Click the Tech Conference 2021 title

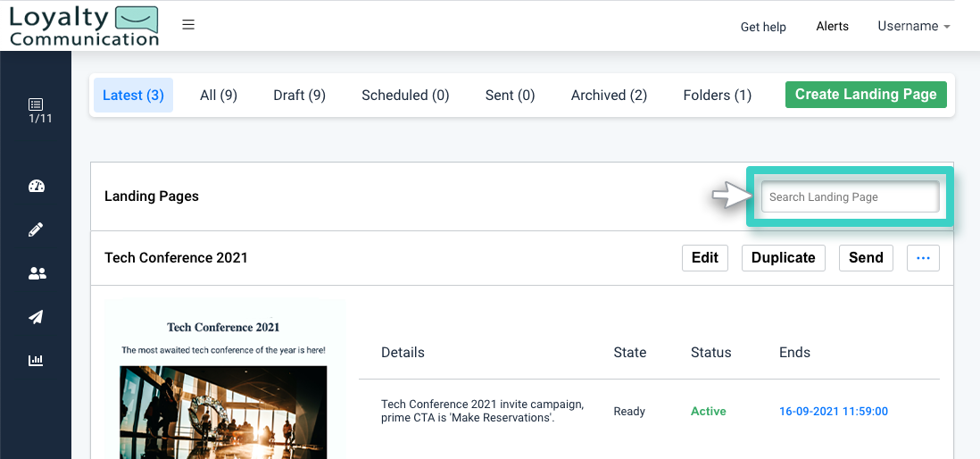[x=176, y=258]
